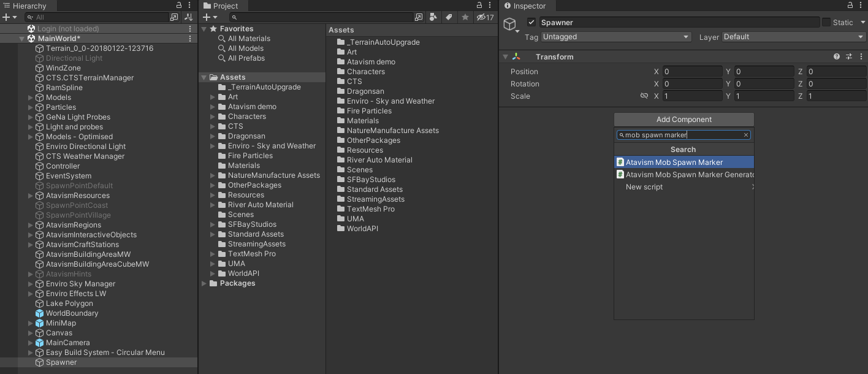Click the search by label tag icon
Viewport: 868px width, 374px height.
[x=449, y=17]
